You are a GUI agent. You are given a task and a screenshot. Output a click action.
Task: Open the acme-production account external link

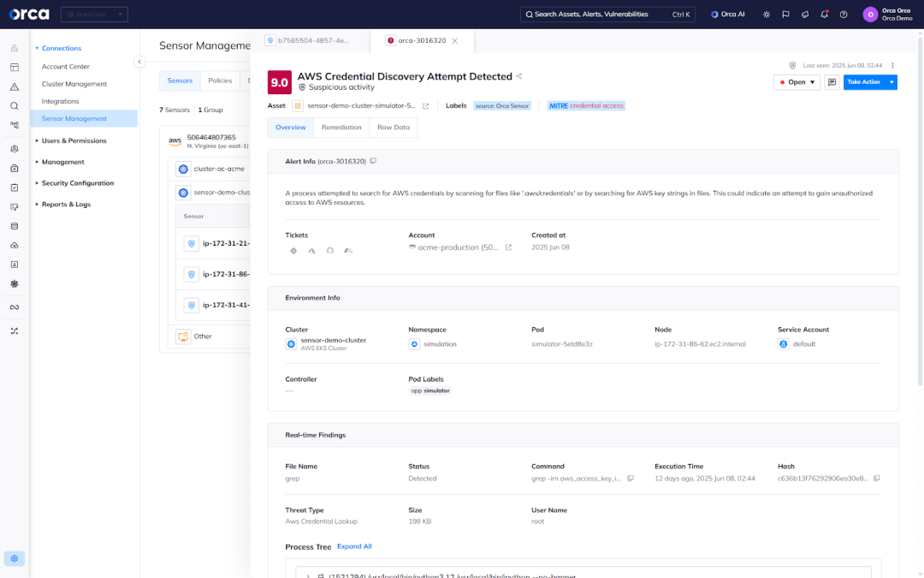point(508,247)
